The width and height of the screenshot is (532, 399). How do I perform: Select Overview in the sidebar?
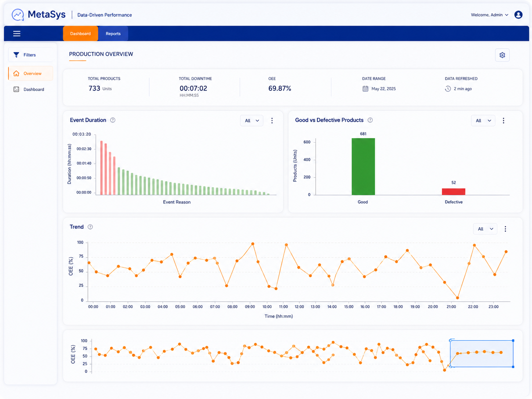30,73
